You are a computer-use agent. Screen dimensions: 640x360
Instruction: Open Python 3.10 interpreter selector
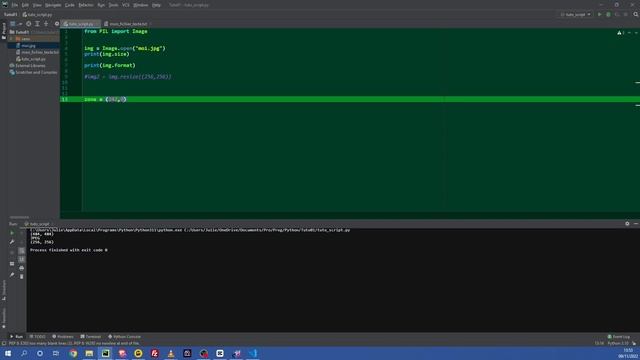[618, 343]
